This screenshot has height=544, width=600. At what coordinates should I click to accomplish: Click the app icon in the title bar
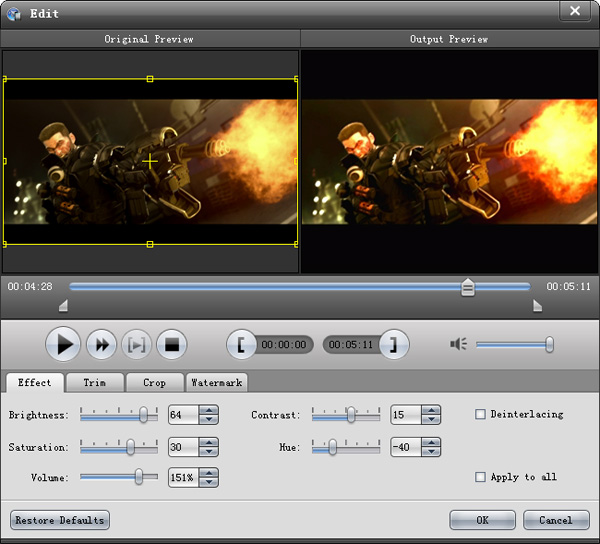(x=14, y=14)
